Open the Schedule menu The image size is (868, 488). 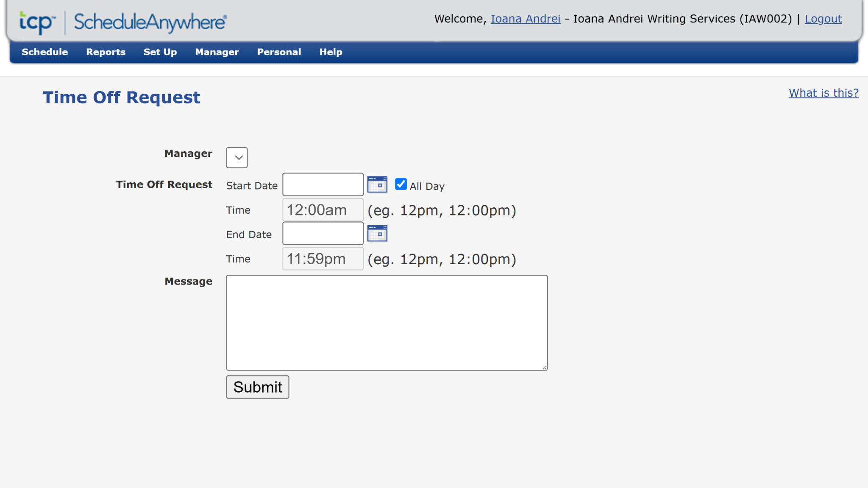pyautogui.click(x=45, y=52)
